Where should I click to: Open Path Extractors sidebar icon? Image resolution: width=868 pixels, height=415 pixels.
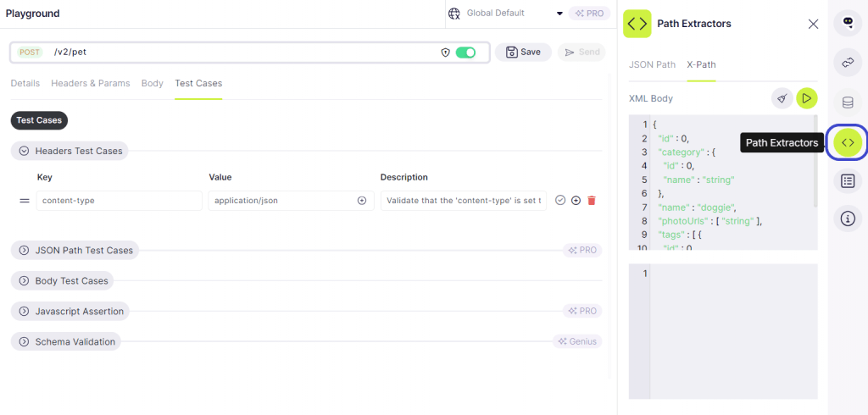[847, 142]
